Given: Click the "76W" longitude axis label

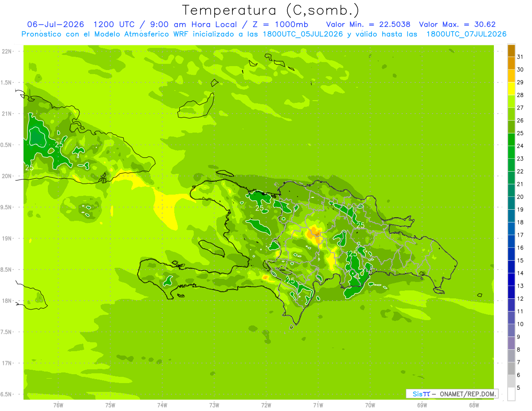Looking at the screenshot, I should 58,405.
